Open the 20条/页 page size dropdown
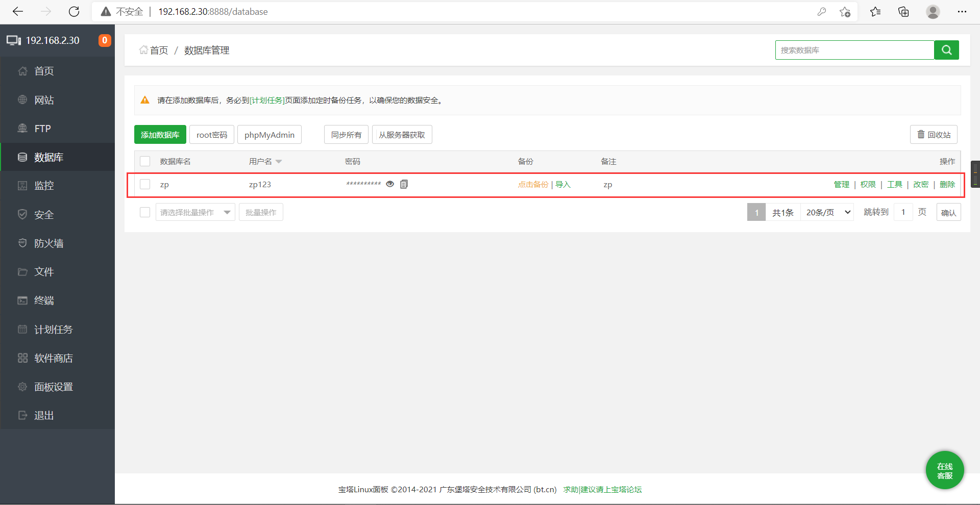 click(826, 212)
